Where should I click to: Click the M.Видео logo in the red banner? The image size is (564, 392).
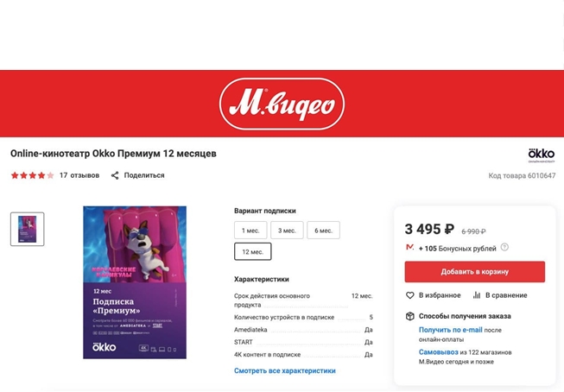pyautogui.click(x=282, y=104)
